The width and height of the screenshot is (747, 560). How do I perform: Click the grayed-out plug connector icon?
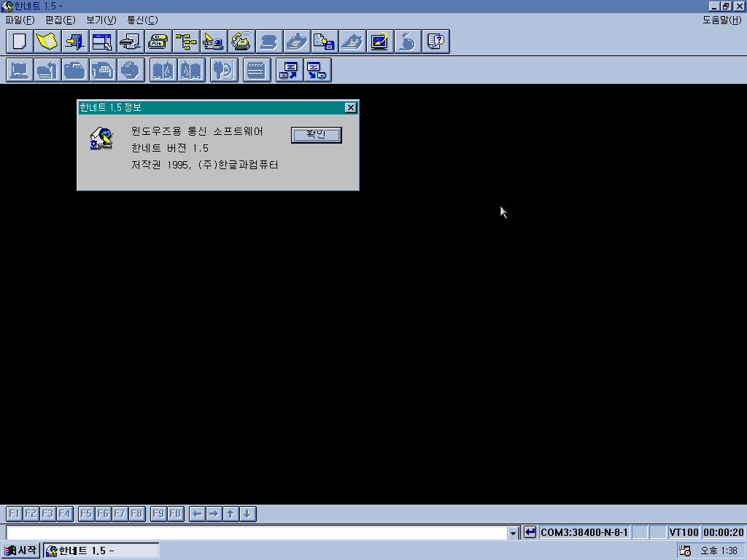[x=224, y=70]
